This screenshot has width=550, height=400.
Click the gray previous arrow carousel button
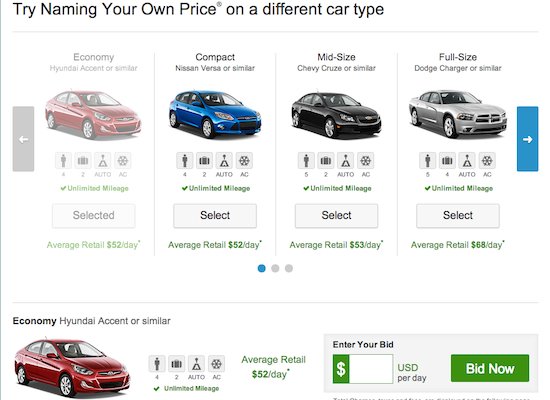(24, 139)
